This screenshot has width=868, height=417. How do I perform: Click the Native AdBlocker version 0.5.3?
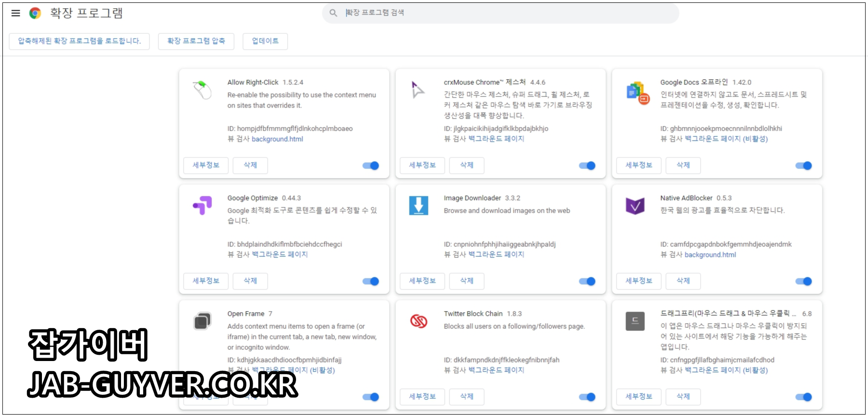click(x=724, y=198)
